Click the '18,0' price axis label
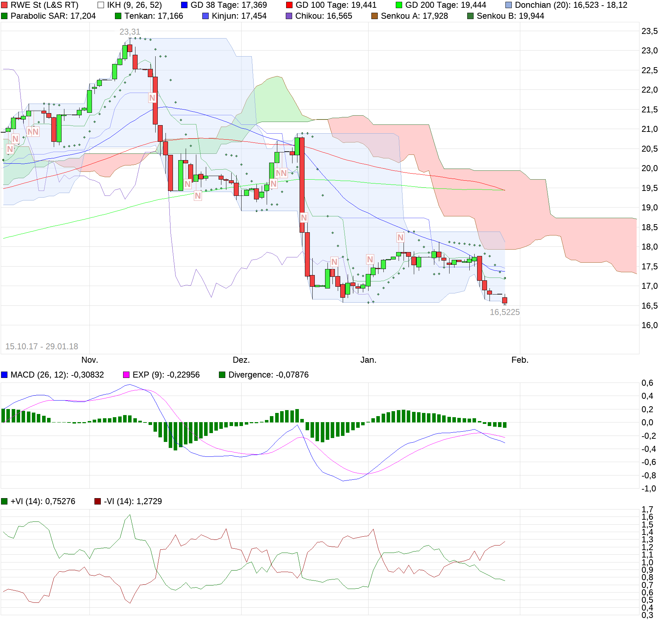This screenshot has height=624, width=672. [x=649, y=247]
